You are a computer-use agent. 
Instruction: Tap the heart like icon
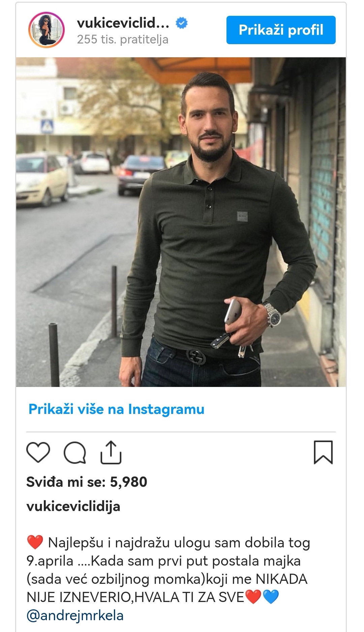tap(38, 453)
